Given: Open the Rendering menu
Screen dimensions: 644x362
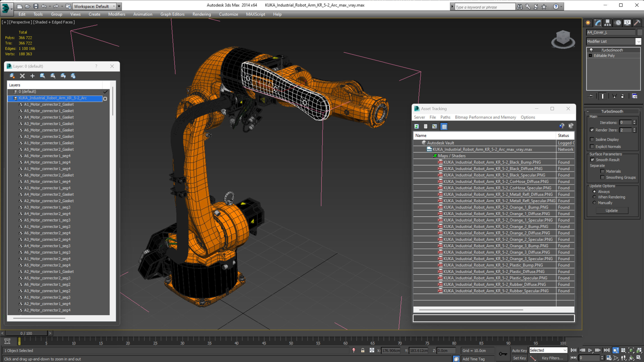Looking at the screenshot, I should pos(202,14).
